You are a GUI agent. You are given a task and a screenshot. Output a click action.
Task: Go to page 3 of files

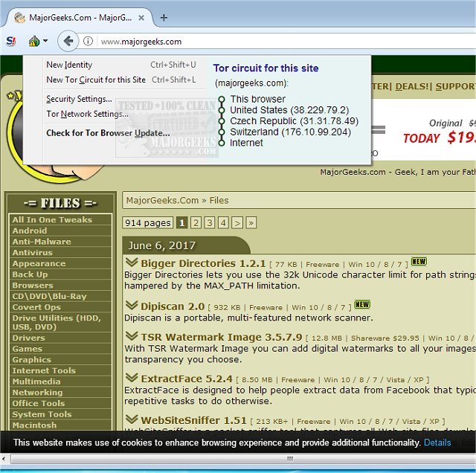coord(210,223)
